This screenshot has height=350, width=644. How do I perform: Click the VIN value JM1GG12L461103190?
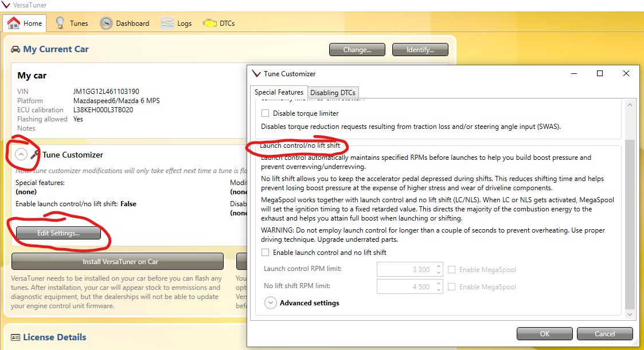[106, 92]
